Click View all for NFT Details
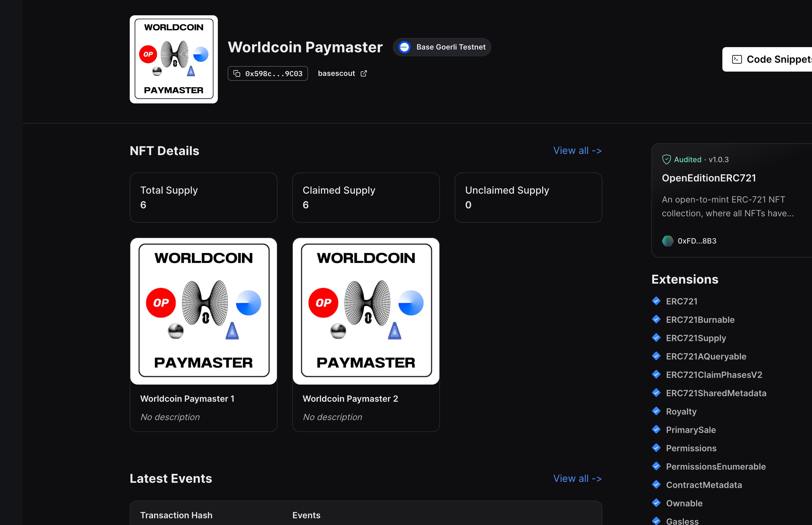Screen dimensions: 812x525 (577, 150)
